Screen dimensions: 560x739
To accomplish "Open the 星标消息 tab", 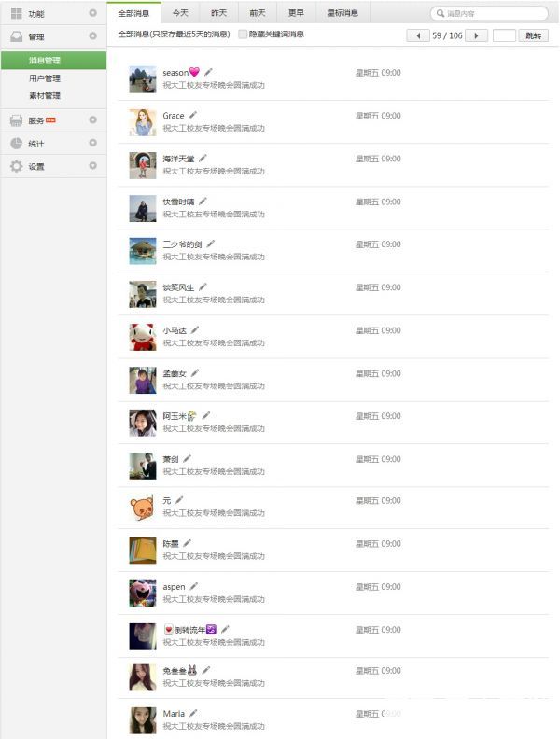I will pos(343,13).
